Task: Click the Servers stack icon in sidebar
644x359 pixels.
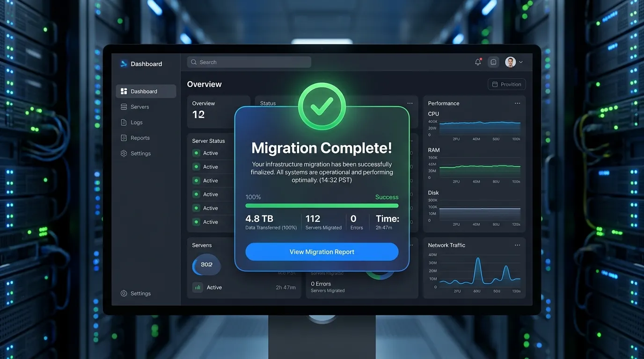Action: (x=124, y=107)
